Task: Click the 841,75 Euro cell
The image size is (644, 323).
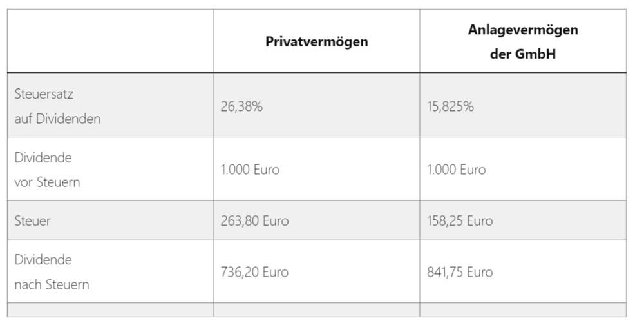Action: point(460,272)
